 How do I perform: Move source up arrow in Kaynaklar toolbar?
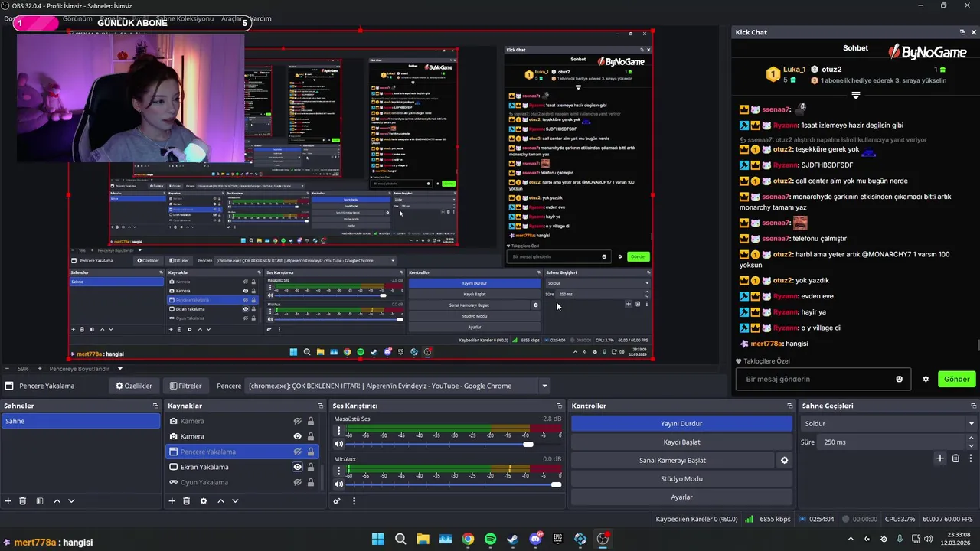[x=220, y=501]
